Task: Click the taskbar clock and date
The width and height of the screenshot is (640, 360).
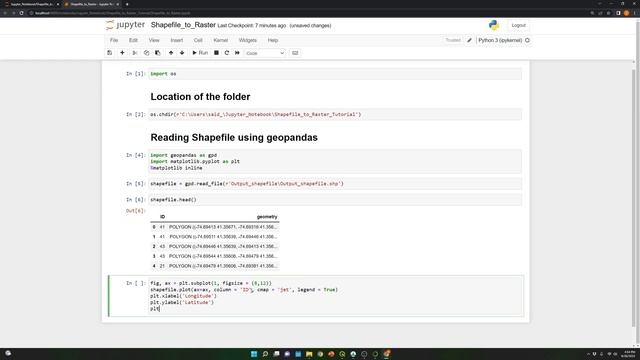Action: click(629, 354)
